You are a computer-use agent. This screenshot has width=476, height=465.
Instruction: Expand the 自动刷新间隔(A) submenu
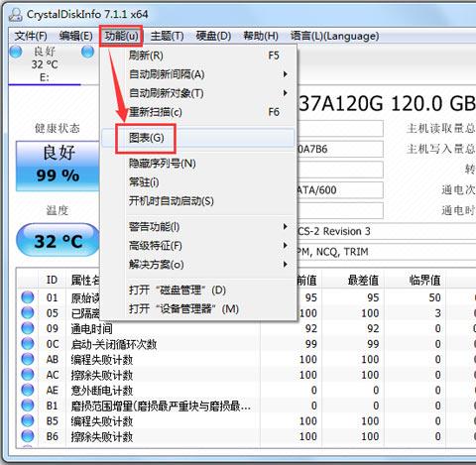tap(197, 74)
